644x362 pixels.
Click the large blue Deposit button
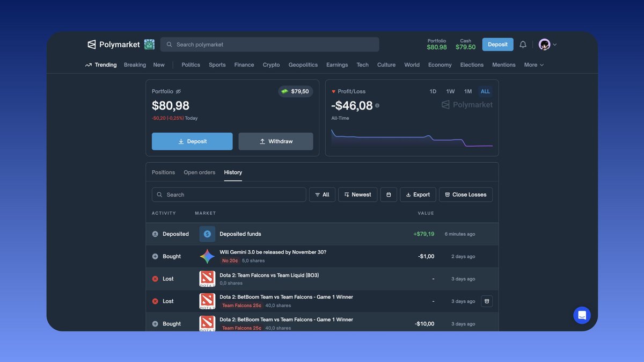pos(192,141)
